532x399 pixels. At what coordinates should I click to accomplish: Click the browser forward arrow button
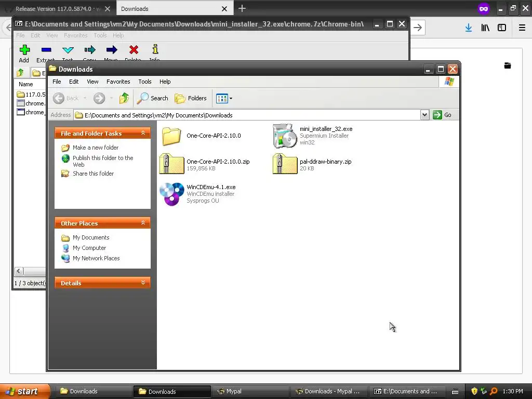418,28
